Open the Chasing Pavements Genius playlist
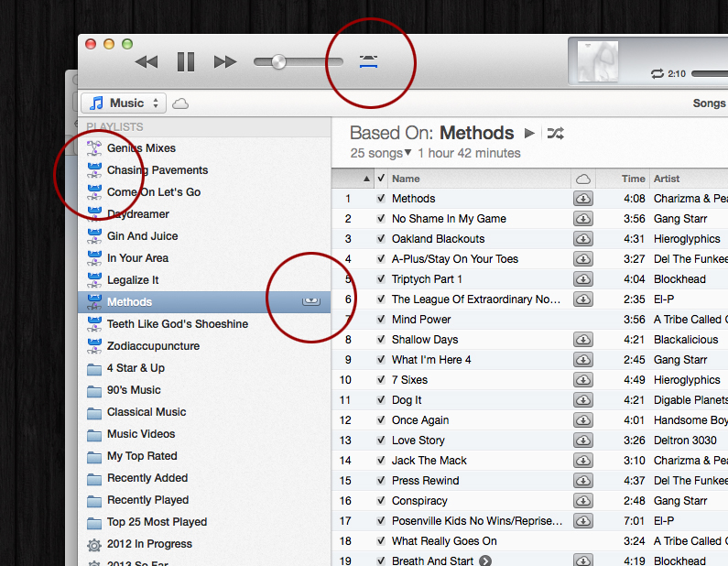 (x=204, y=170)
